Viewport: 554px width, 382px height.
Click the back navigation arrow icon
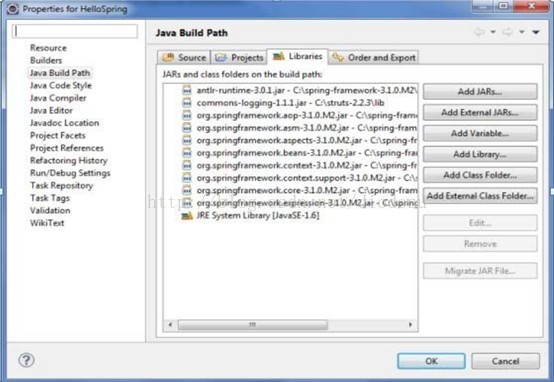pyautogui.click(x=479, y=32)
